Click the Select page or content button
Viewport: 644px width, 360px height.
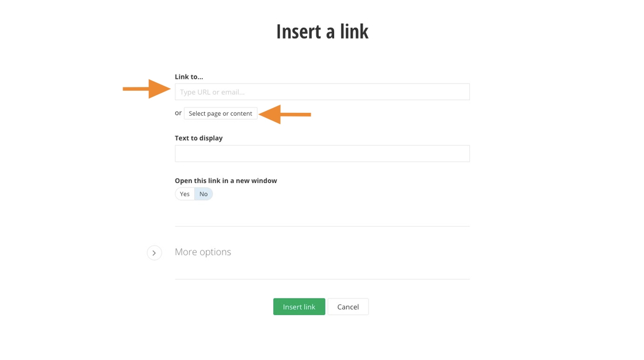pos(220,113)
